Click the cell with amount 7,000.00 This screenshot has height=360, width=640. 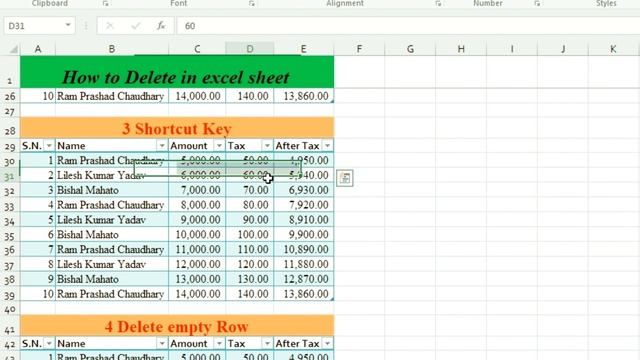[197, 190]
